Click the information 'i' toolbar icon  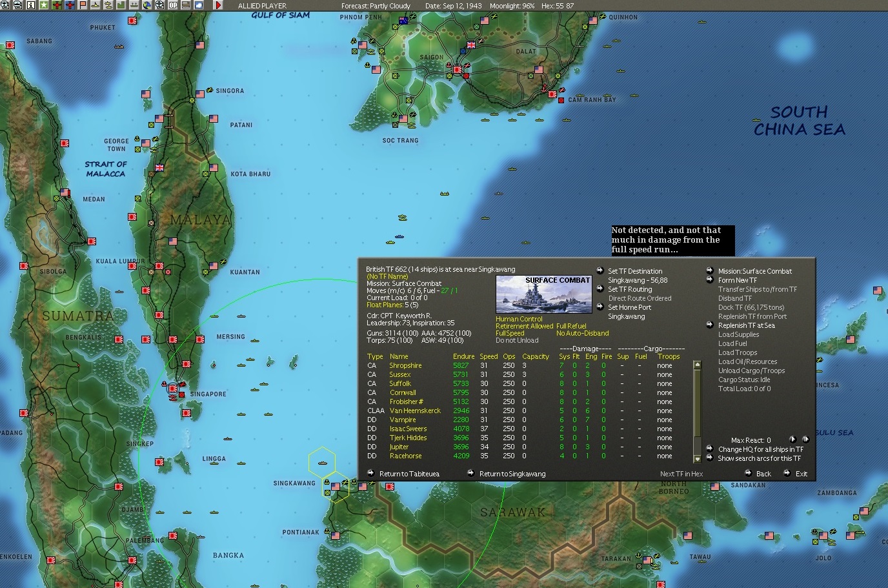coord(30,5)
